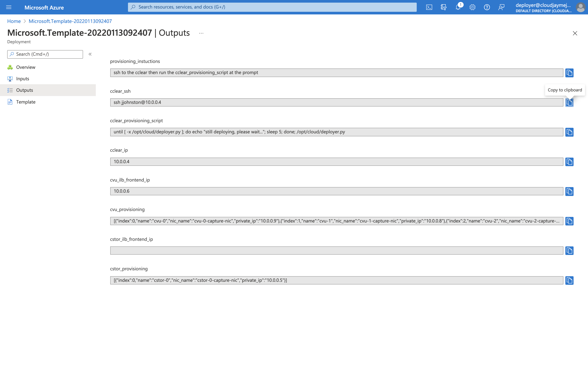The image size is (588, 367).
Task: Open Cloud Shell from the top bar
Action: (429, 7)
